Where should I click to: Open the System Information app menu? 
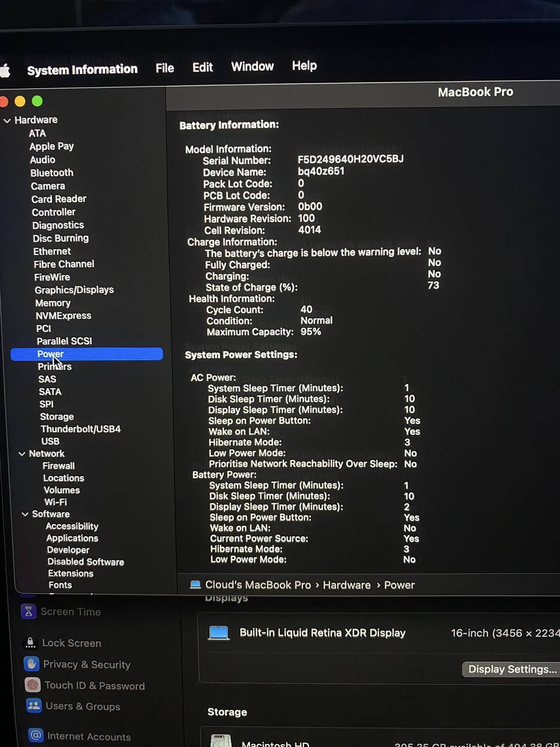(x=82, y=69)
